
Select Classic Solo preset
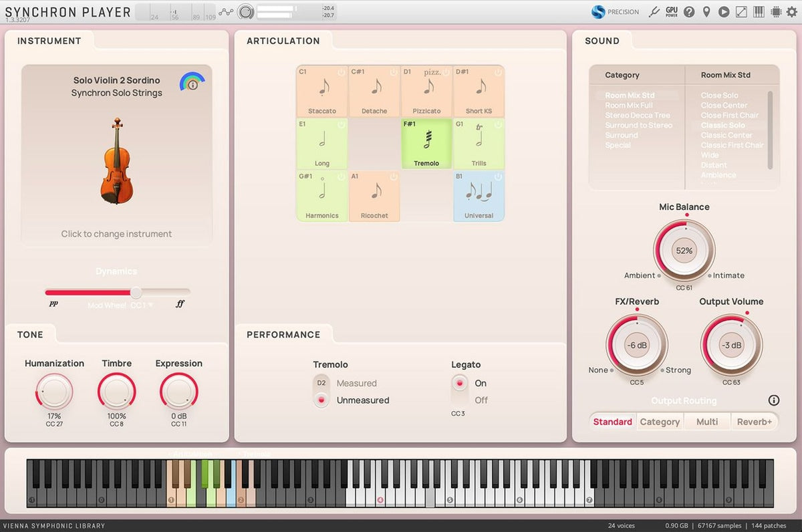point(723,126)
